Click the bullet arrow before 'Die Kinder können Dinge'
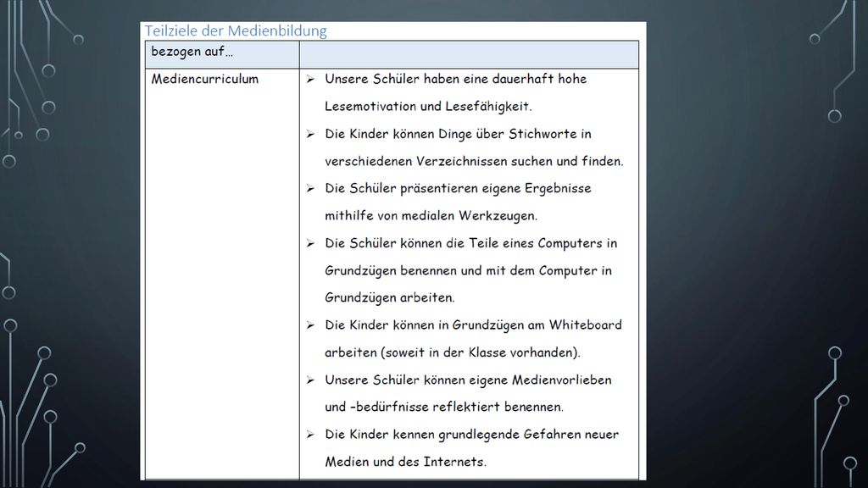Screen dimensions: 868x488 click(310, 135)
